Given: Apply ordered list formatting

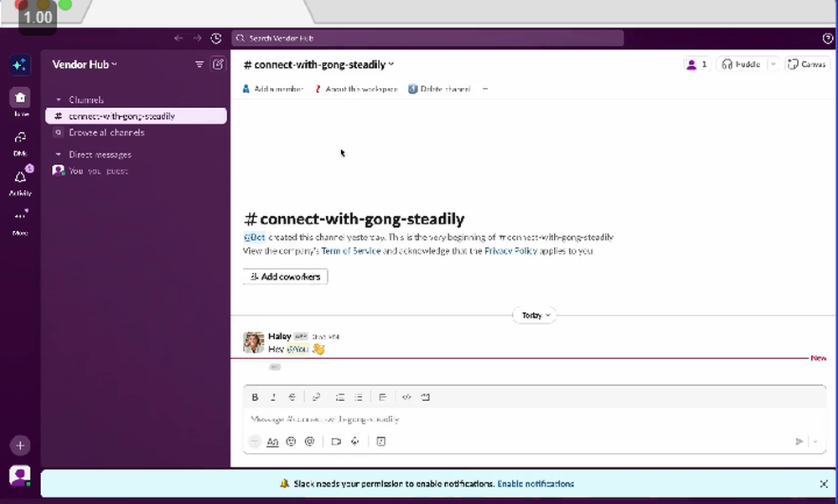Looking at the screenshot, I should pos(340,397).
